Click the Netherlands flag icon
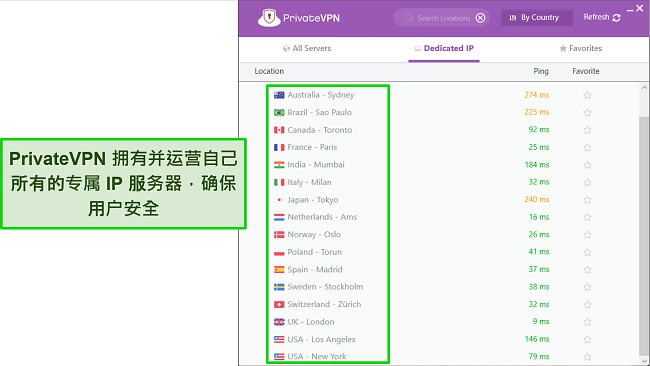Viewport: 650px width, 366px height. [279, 217]
